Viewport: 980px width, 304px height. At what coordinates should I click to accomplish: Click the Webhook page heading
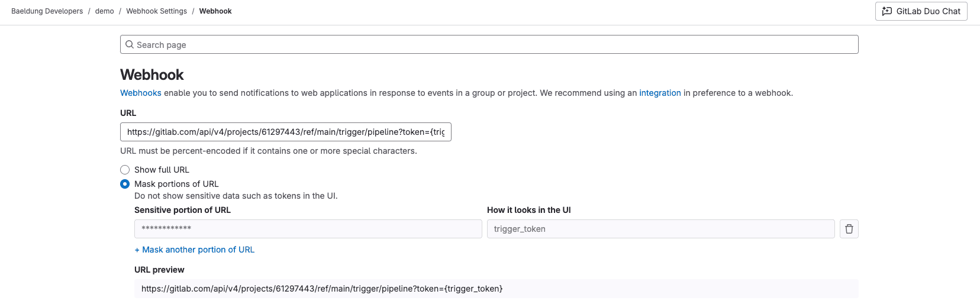pyautogui.click(x=152, y=75)
